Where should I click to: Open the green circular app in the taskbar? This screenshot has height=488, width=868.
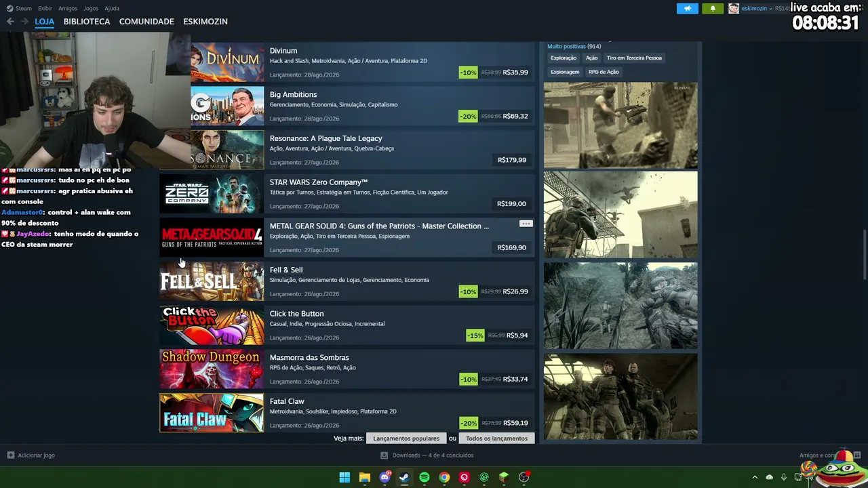coord(484,477)
